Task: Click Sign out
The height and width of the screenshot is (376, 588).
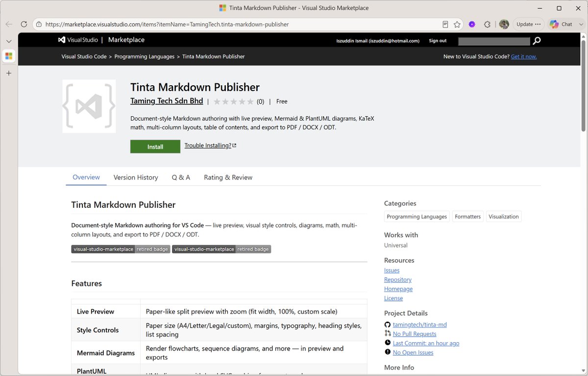Action: click(x=438, y=41)
